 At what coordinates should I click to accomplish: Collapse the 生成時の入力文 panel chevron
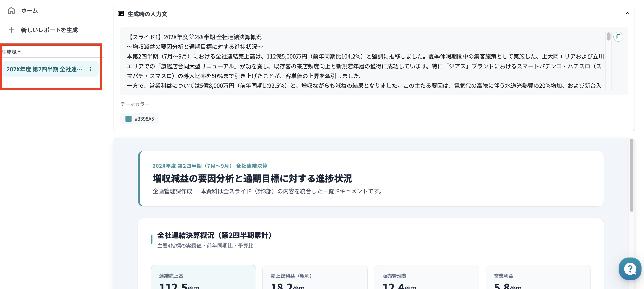pos(627,13)
